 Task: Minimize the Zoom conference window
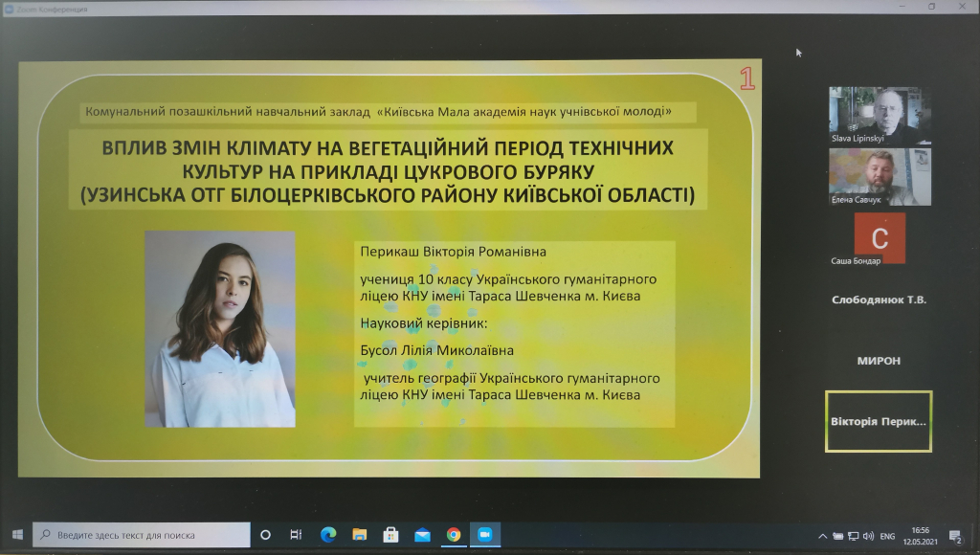coord(902,7)
